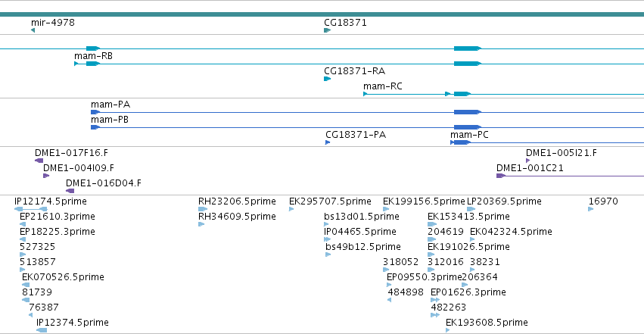This screenshot has width=644, height=334.
Task: Pick the DME1-017F16.F feature
Action: pyautogui.click(x=39, y=161)
